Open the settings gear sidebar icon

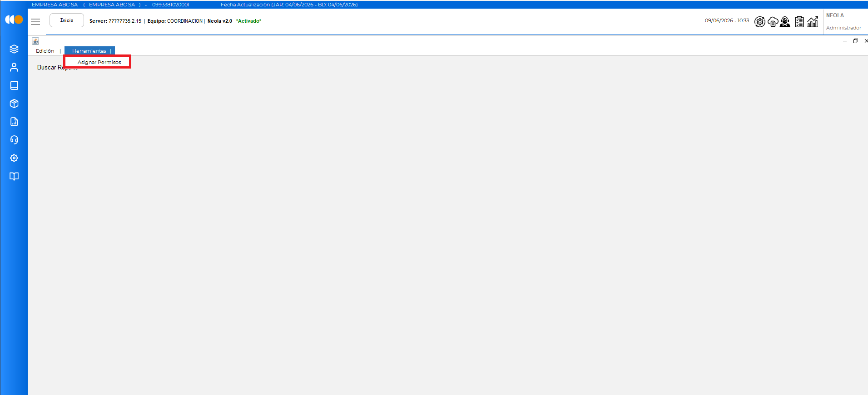[x=14, y=158]
